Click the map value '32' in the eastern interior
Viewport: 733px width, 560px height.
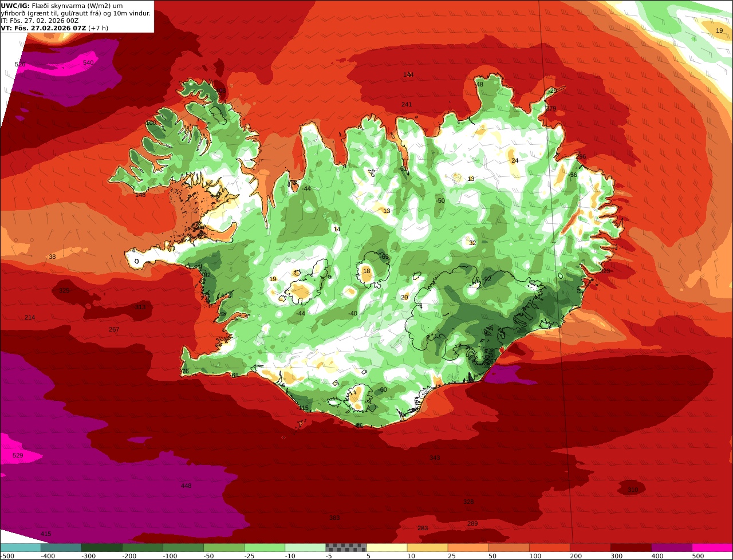point(472,243)
